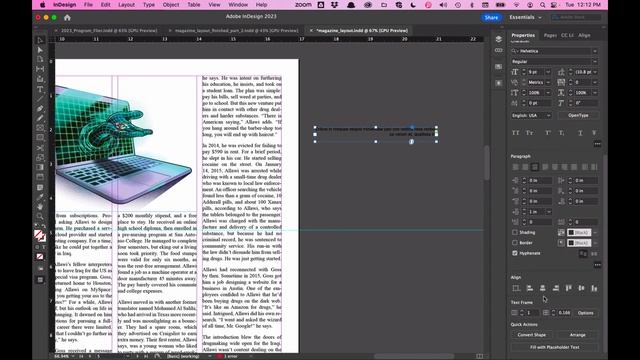640x360 pixels.
Task: Select the Direct Selection tool
Action: (40, 50)
